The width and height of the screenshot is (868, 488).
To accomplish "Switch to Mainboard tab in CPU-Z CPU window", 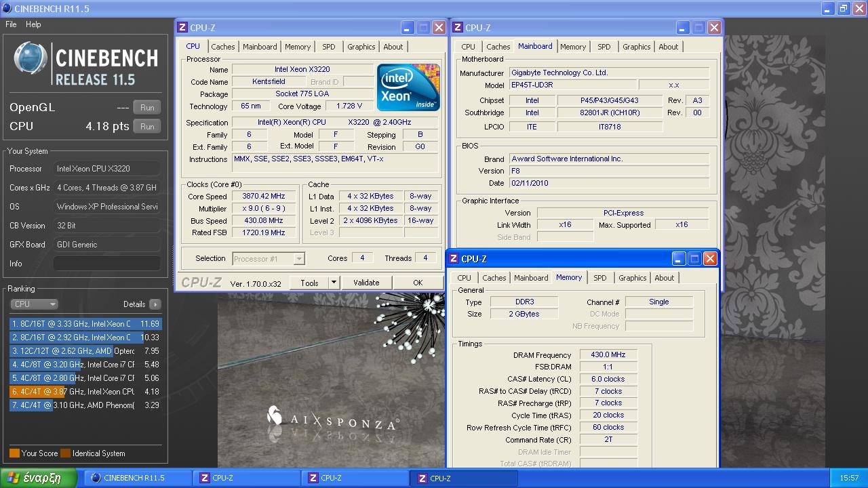I will [260, 47].
